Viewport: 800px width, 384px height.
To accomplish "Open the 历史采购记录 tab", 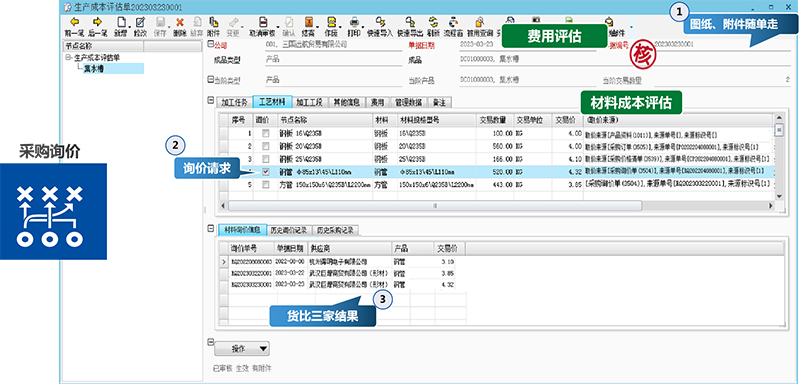I will coord(336,230).
